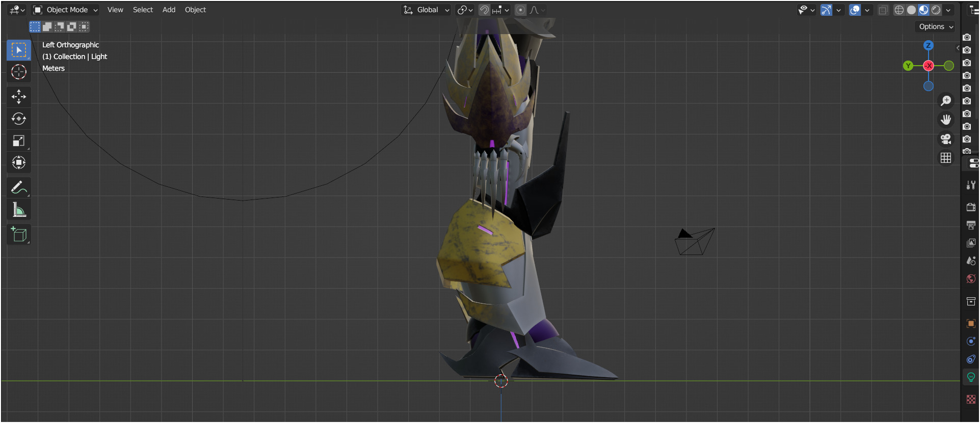Click the 3D cursor at world origin
Viewport: 980px width, 423px height.
tap(501, 381)
